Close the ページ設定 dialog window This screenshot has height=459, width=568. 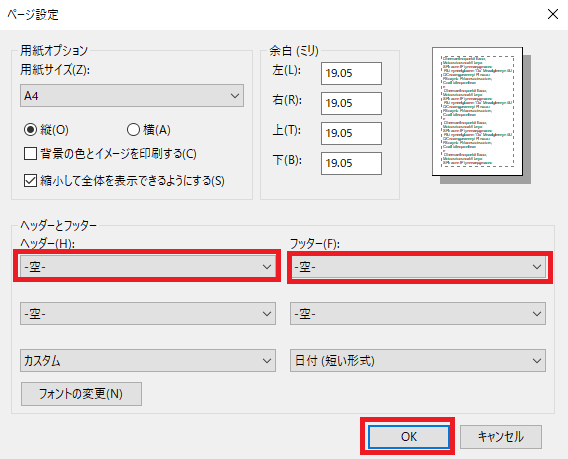pyautogui.click(x=553, y=14)
